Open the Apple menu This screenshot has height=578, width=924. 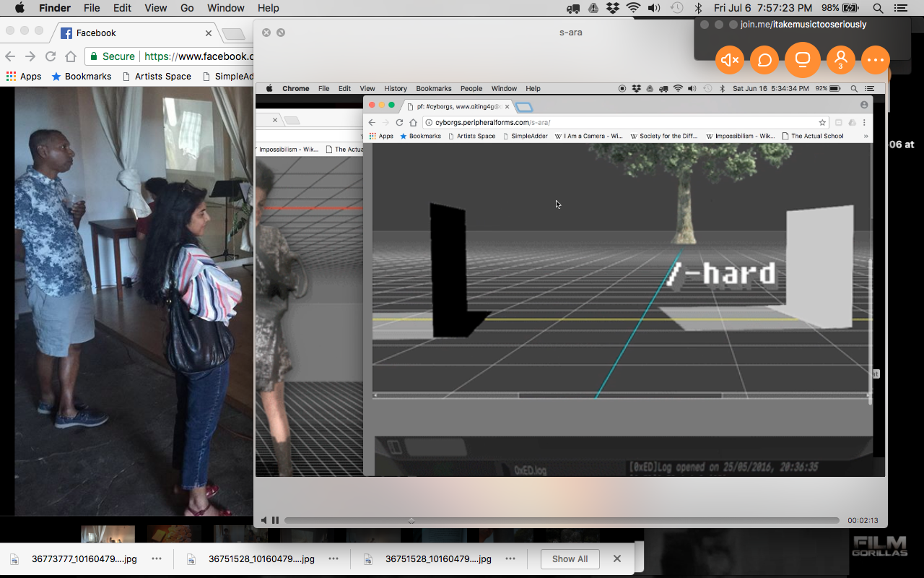(19, 8)
